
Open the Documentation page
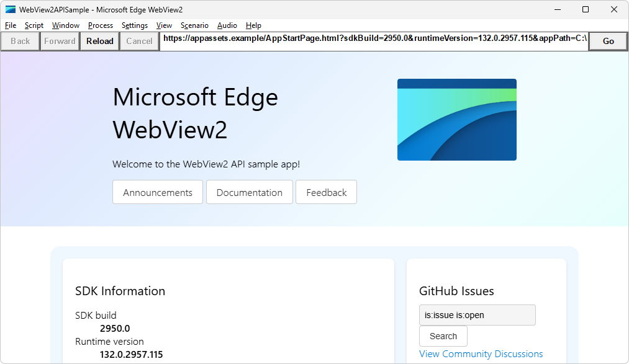pyautogui.click(x=249, y=192)
